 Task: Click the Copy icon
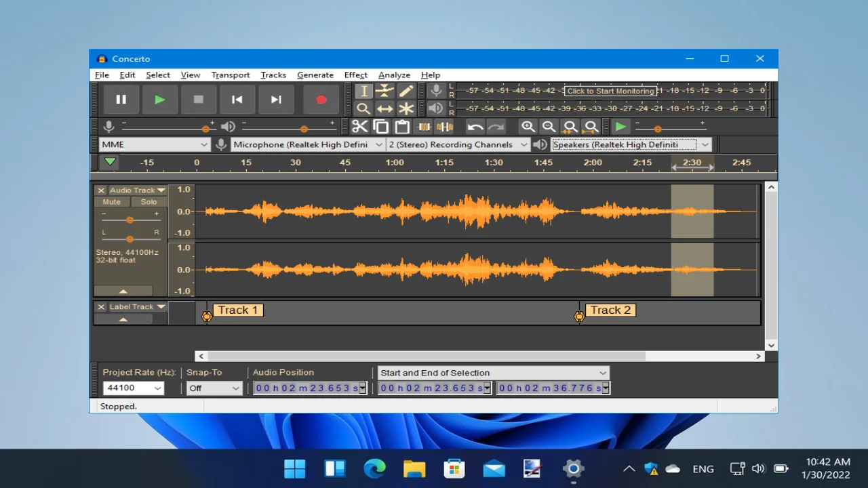coord(380,127)
